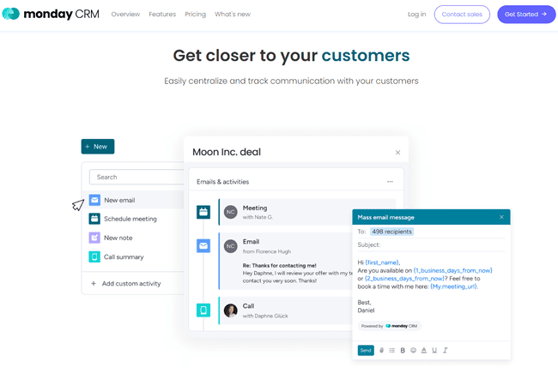This screenshot has height=392, width=558.
Task: Click the {My.meeting_url} placeholder
Action: click(x=454, y=286)
